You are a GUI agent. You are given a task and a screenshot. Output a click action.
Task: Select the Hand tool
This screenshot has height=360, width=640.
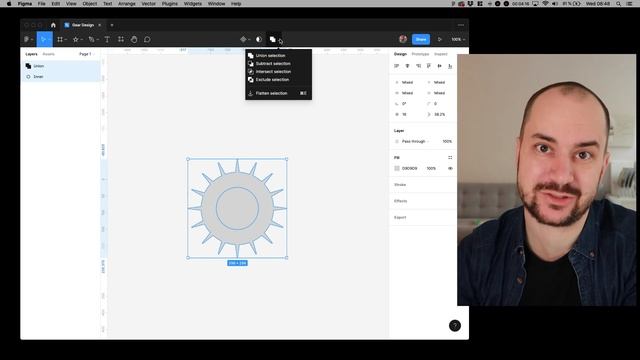(134, 40)
